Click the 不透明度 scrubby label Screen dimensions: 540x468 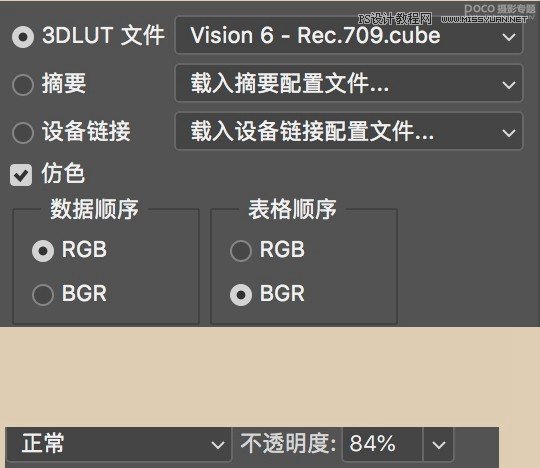288,444
